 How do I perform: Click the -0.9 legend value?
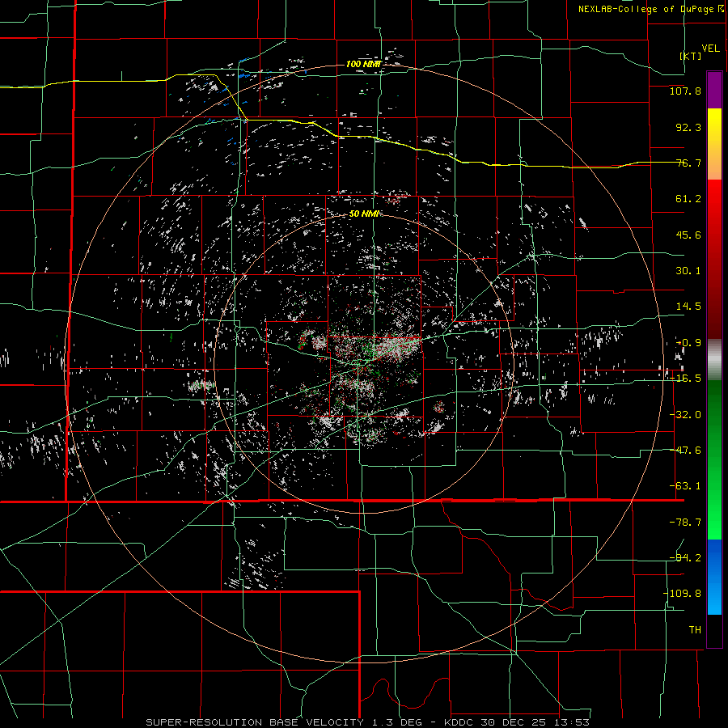tap(688, 343)
